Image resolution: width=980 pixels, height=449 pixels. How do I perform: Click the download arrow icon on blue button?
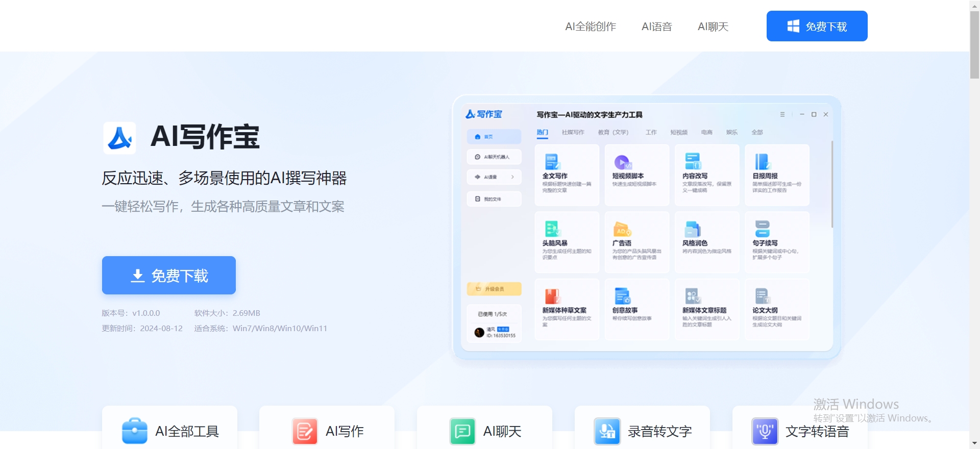coord(137,276)
